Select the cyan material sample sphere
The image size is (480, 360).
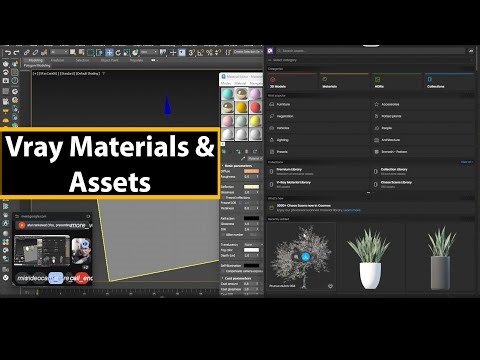(x=228, y=94)
